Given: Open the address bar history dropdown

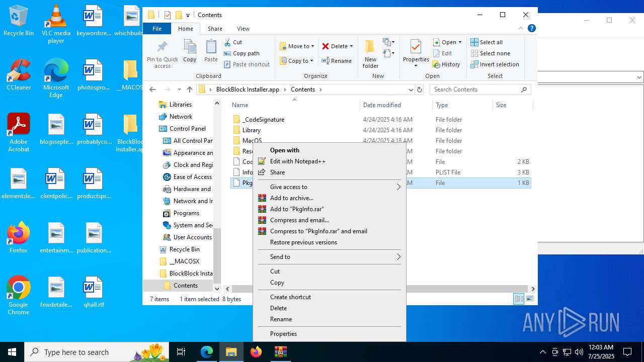Looking at the screenshot, I should tap(411, 89).
